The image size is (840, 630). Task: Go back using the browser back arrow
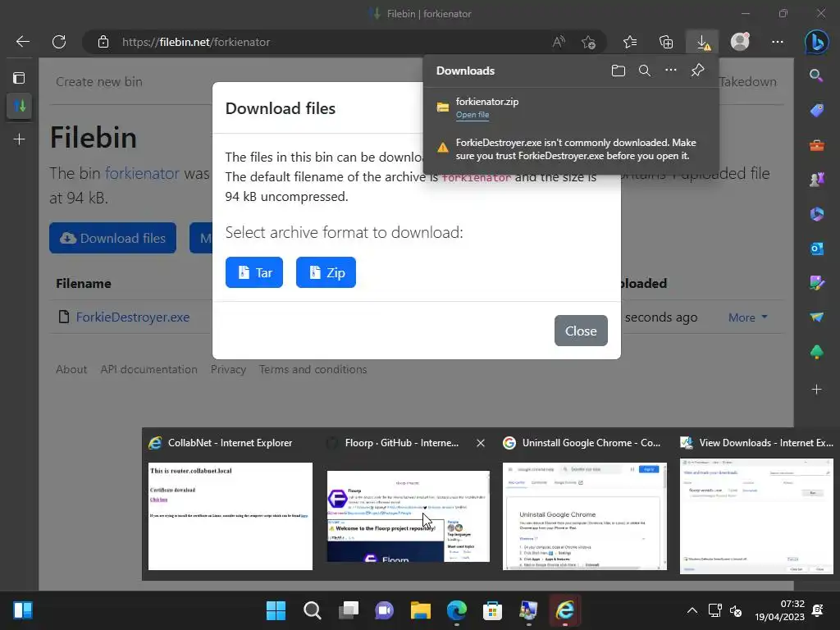click(22, 42)
